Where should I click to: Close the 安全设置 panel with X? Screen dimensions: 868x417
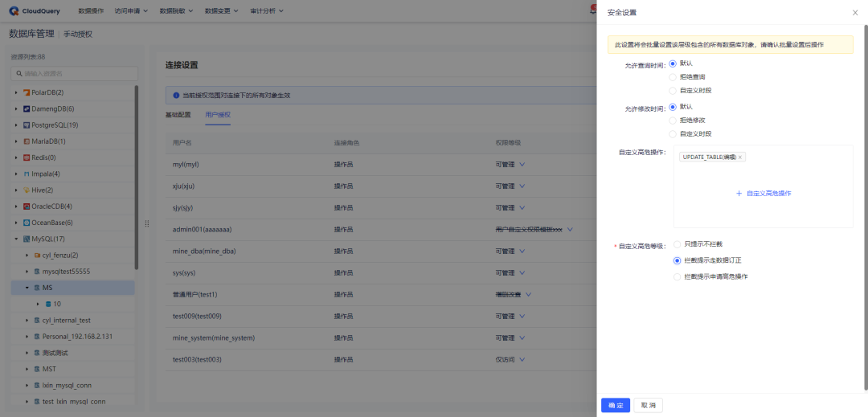point(854,13)
